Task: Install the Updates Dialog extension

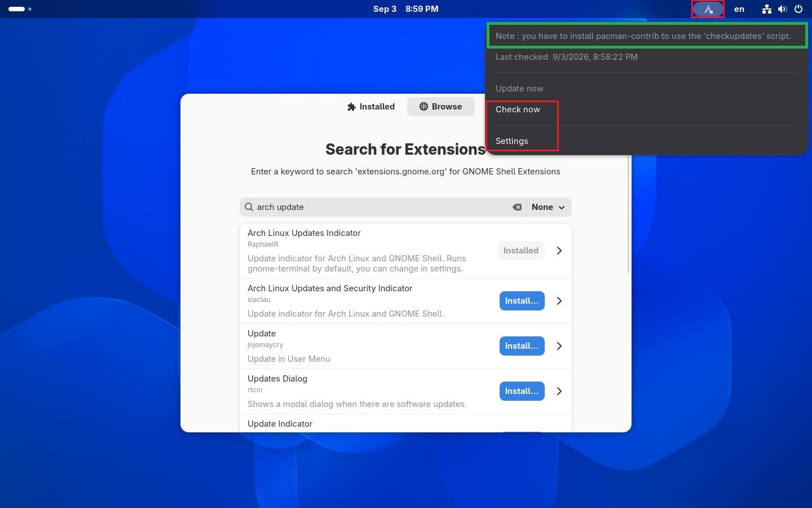Action: pos(522,391)
